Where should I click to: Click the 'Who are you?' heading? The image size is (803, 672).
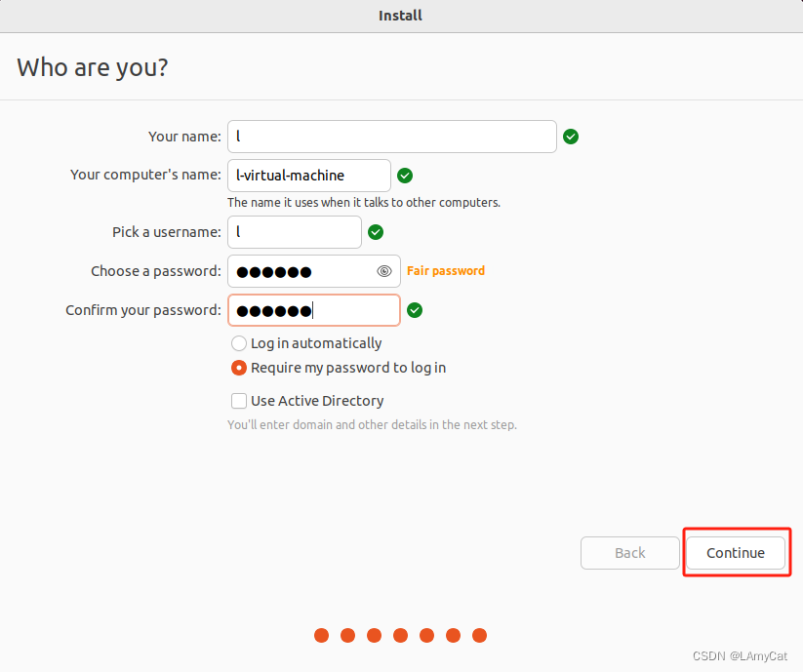pos(92,68)
